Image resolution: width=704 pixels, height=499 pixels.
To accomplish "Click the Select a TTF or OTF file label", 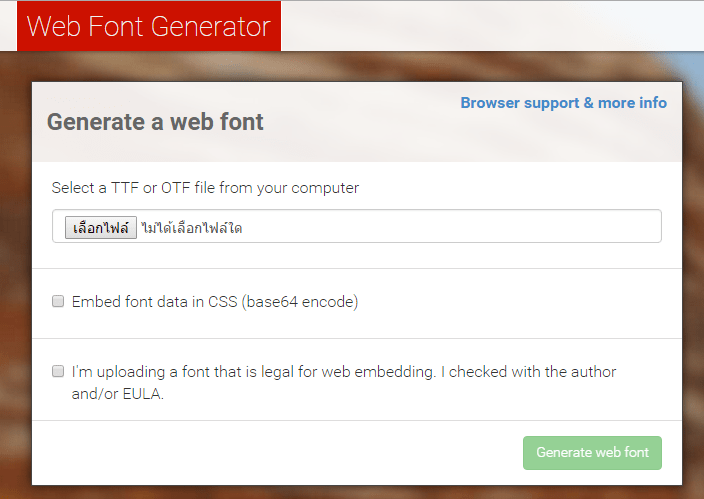I will pyautogui.click(x=205, y=188).
